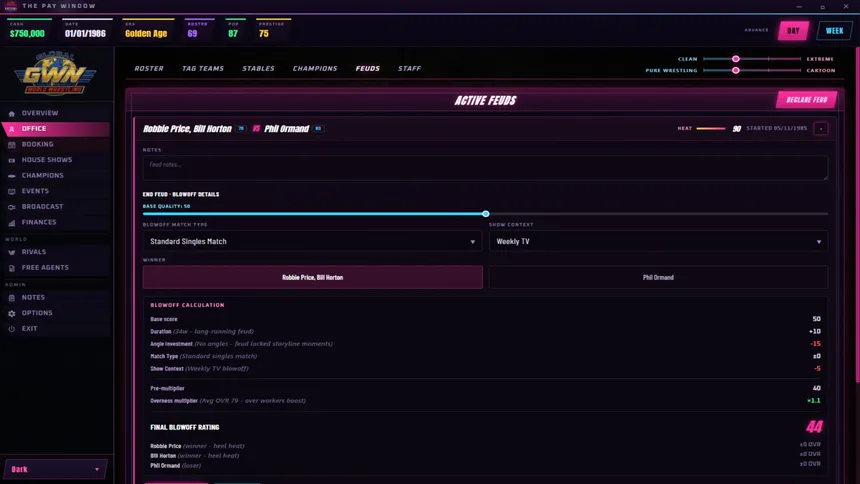Choose Phil Ormand as winner
This screenshot has width=860, height=484.
(x=658, y=277)
